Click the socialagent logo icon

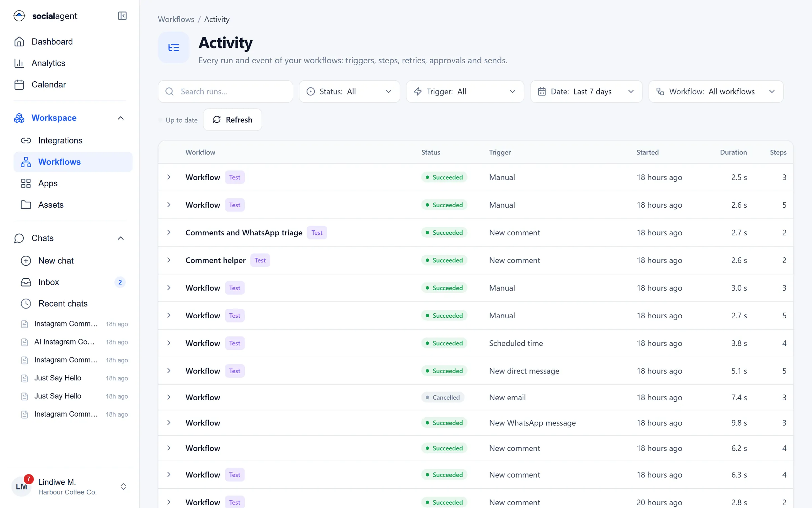pos(19,16)
